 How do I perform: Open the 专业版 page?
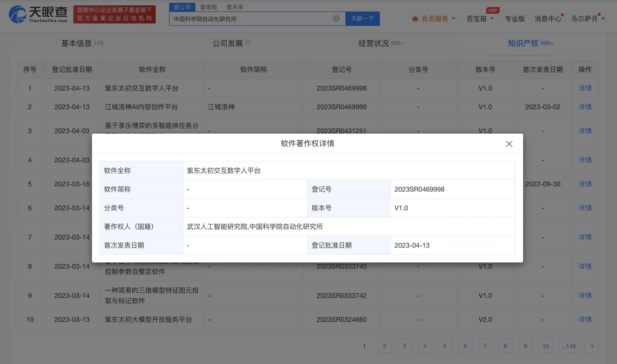pos(515,18)
